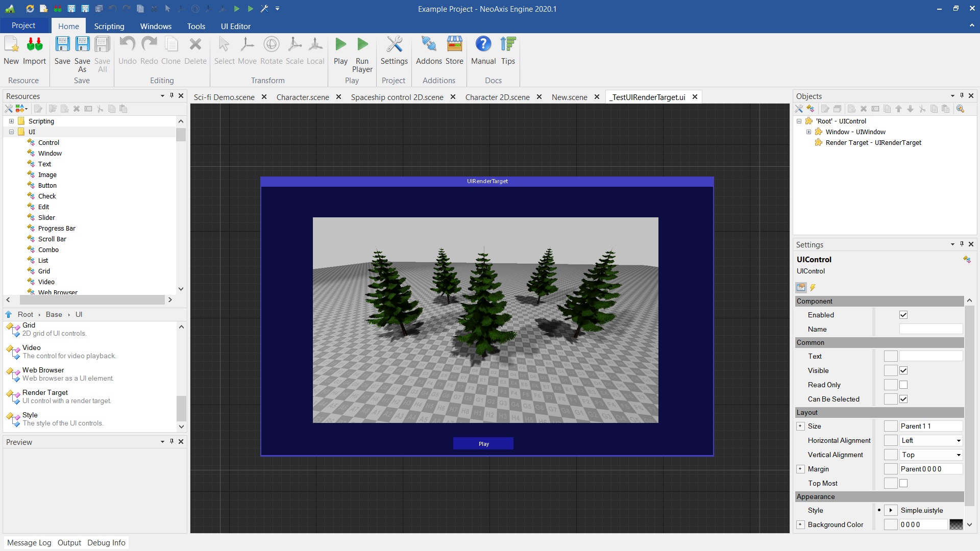Open the Manual help icon

click(x=483, y=45)
